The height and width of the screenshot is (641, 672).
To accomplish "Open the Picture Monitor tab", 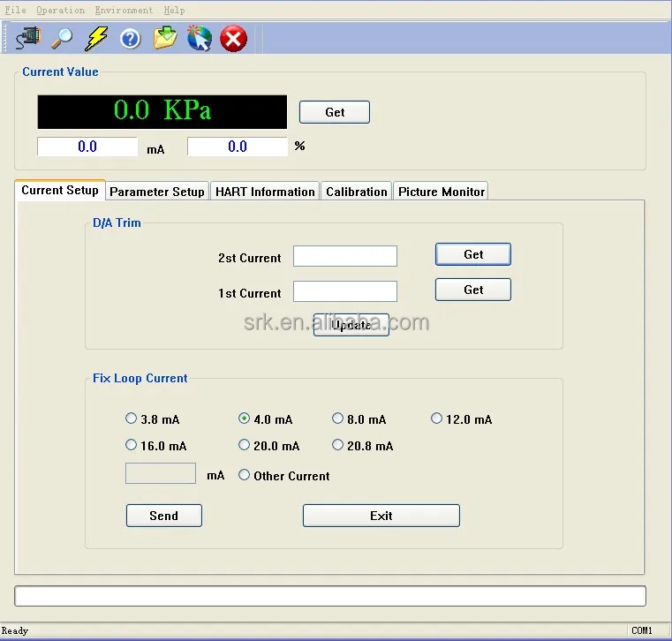I will (x=441, y=192).
